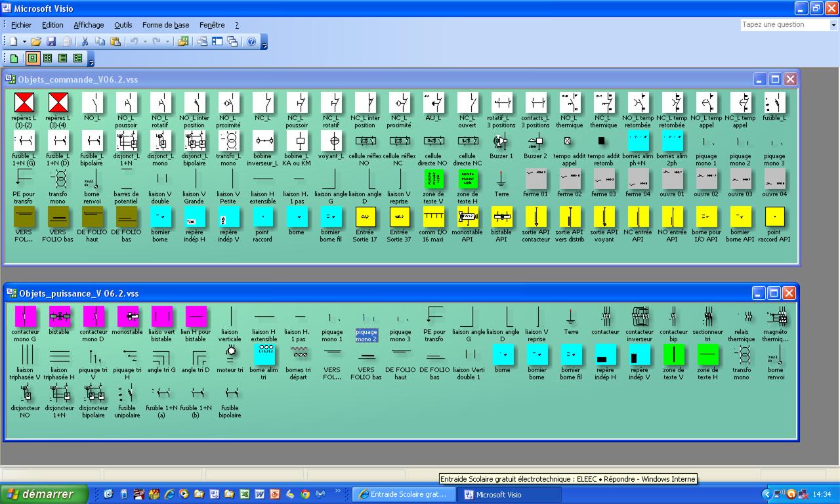This screenshot has height=504, width=840.
Task: Toggle the names only stencil view
Action: [62, 58]
